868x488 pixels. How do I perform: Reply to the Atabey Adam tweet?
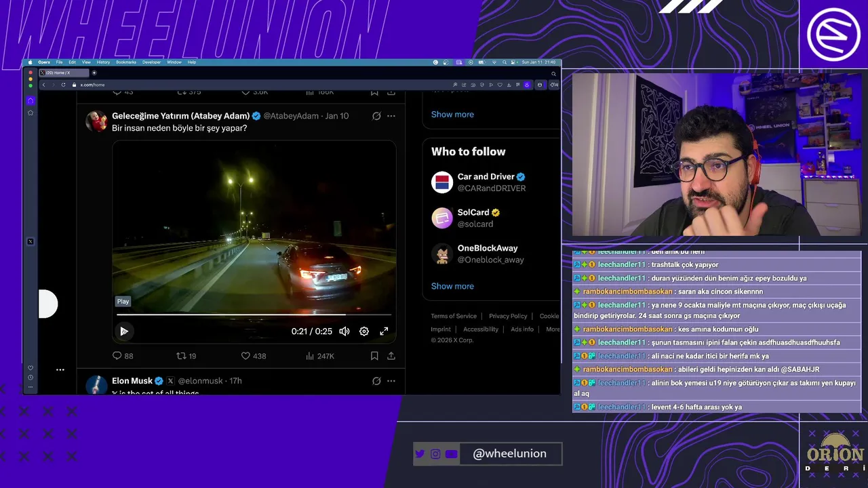point(123,356)
